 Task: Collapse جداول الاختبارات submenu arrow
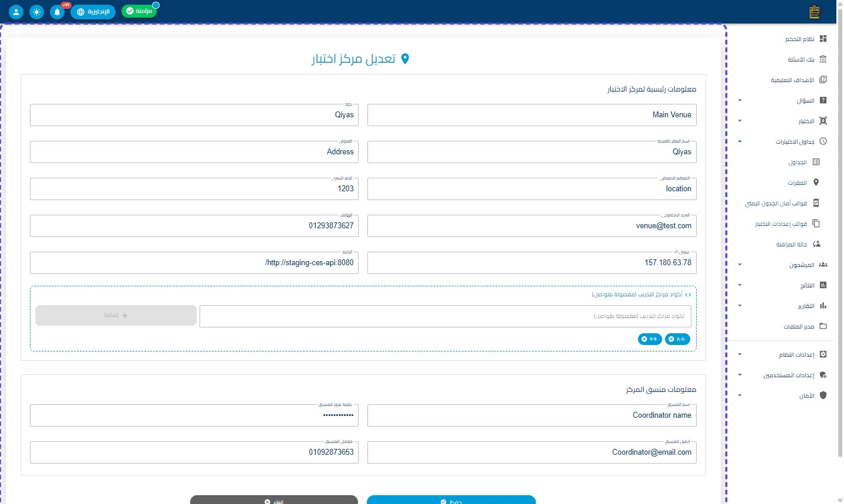coord(740,141)
